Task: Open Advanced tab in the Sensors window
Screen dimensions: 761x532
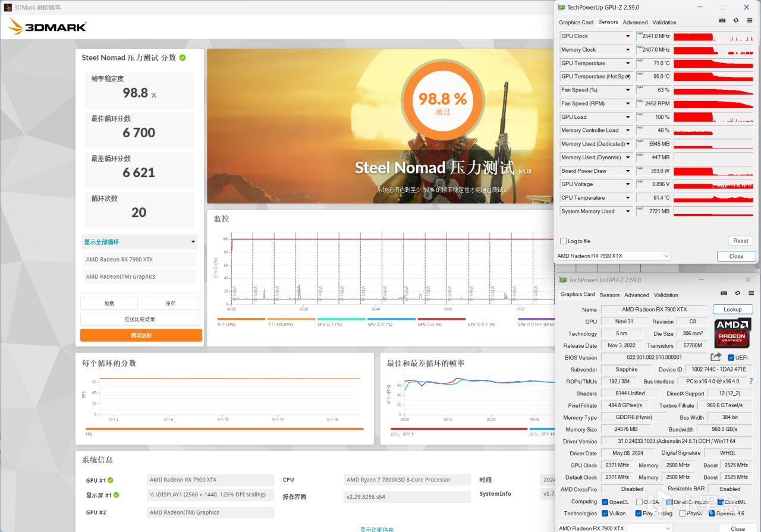Action: tap(635, 23)
